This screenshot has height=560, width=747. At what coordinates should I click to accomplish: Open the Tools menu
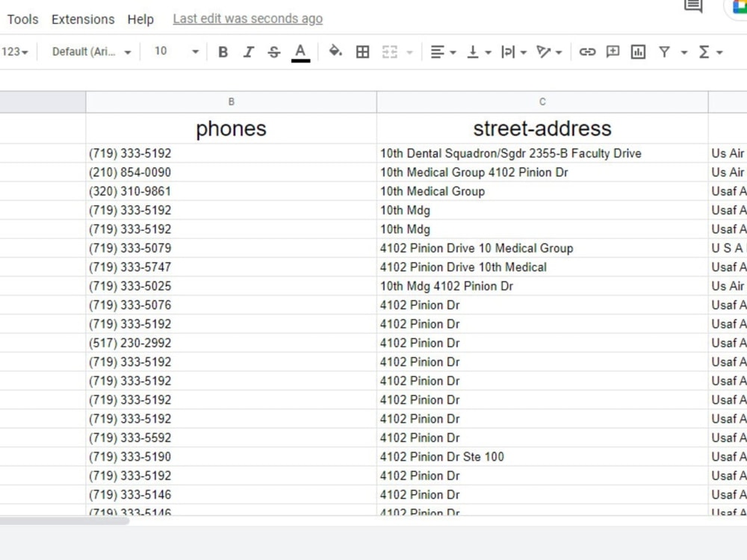click(22, 19)
